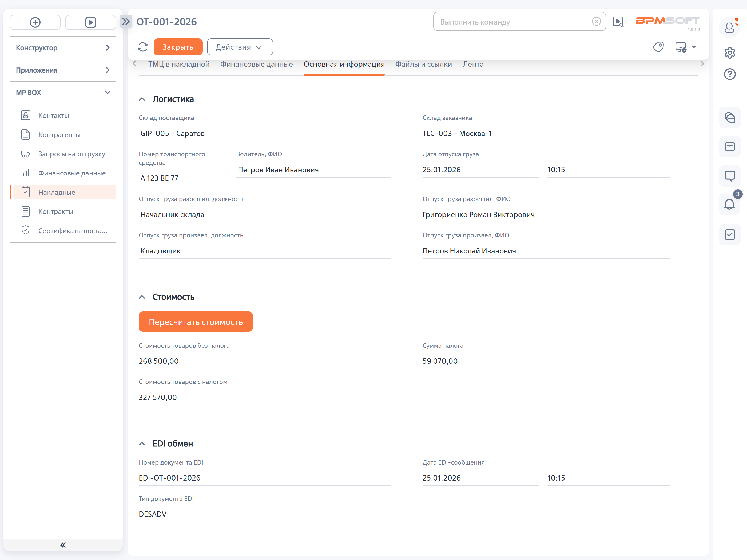The image size is (747, 560).
Task: Click the 327 570,00 total field
Action: click(264, 397)
